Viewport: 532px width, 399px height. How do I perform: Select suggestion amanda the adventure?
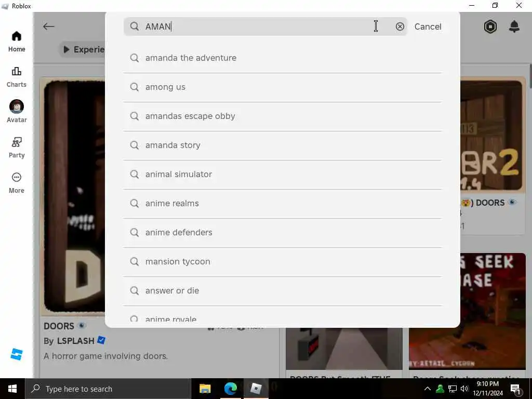(x=283, y=58)
